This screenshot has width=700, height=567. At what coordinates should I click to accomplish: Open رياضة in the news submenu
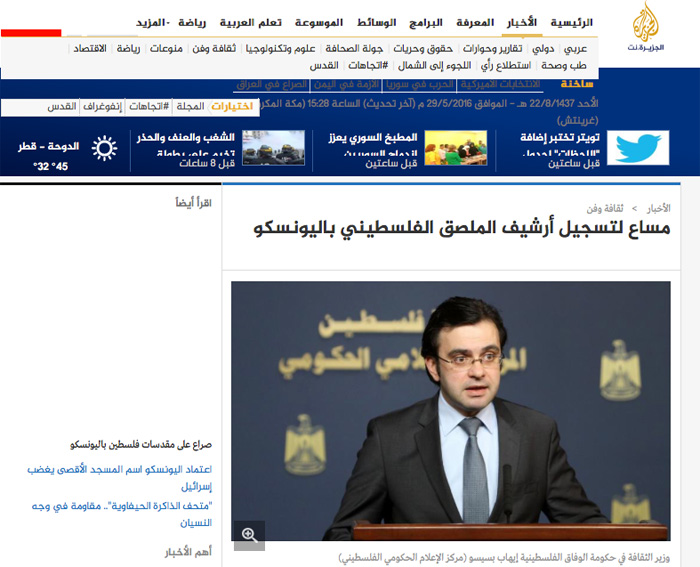[128, 49]
